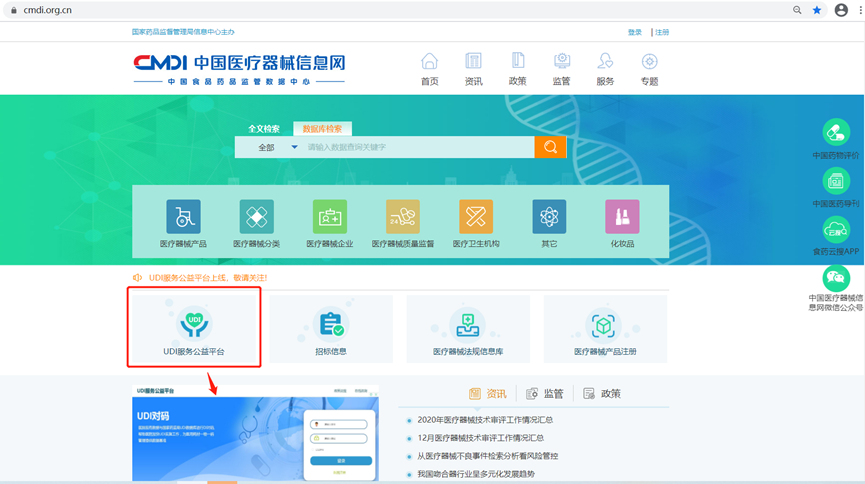This screenshot has width=865, height=484.
Task: Select the 医疗器械企业 enterprise icon
Action: point(330,217)
